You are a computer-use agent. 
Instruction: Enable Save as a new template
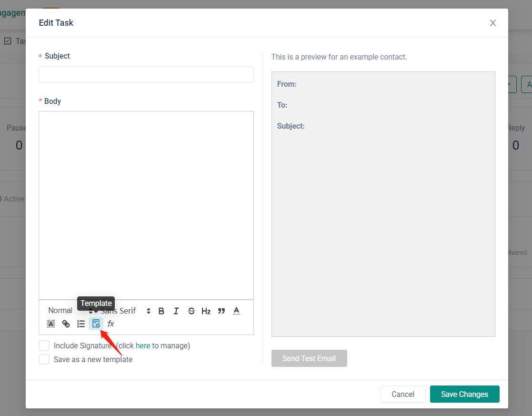(x=44, y=360)
